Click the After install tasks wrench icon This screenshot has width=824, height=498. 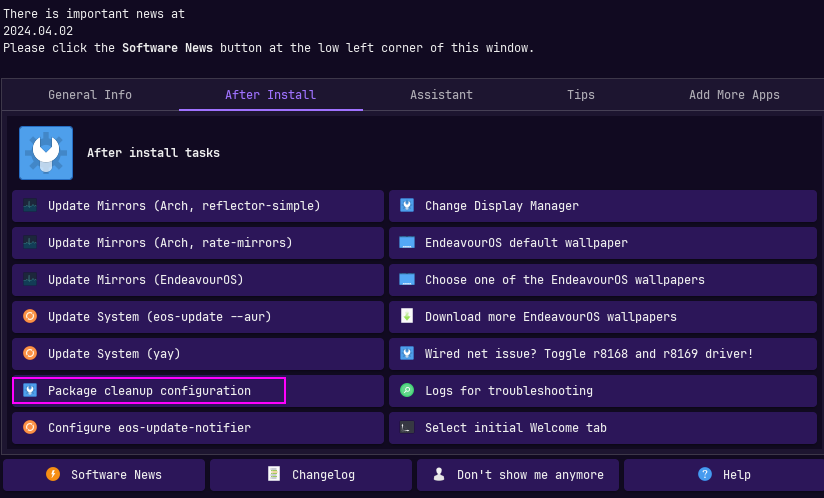46,153
